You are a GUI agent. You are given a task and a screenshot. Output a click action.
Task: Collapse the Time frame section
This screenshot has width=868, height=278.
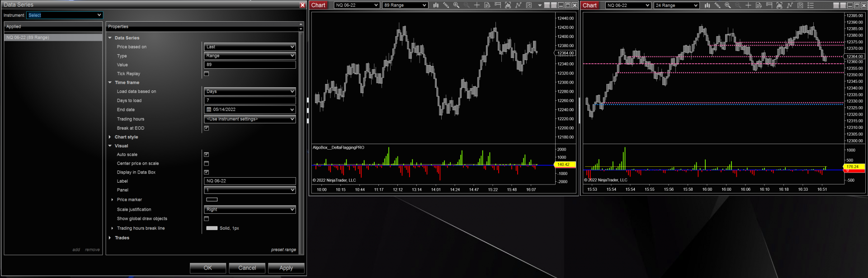pyautogui.click(x=110, y=83)
